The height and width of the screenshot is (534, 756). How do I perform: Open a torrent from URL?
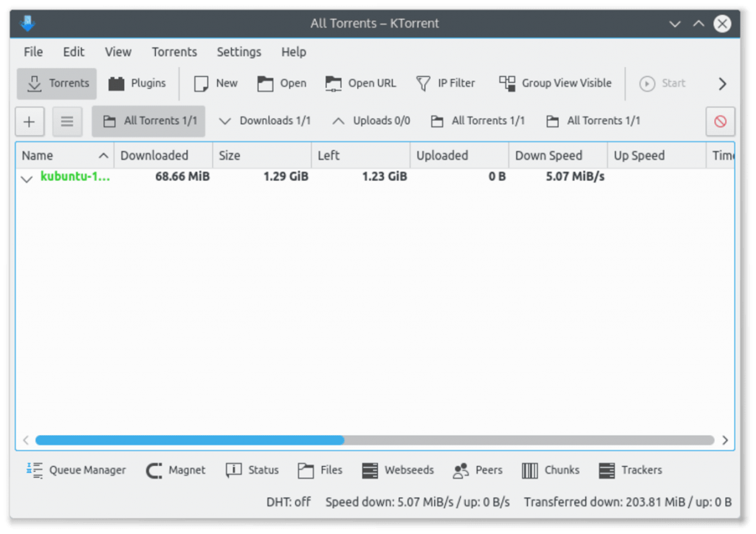[360, 83]
